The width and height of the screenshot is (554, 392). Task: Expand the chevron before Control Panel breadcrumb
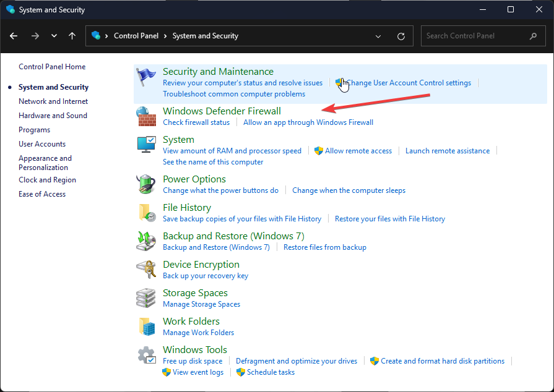pyautogui.click(x=106, y=36)
